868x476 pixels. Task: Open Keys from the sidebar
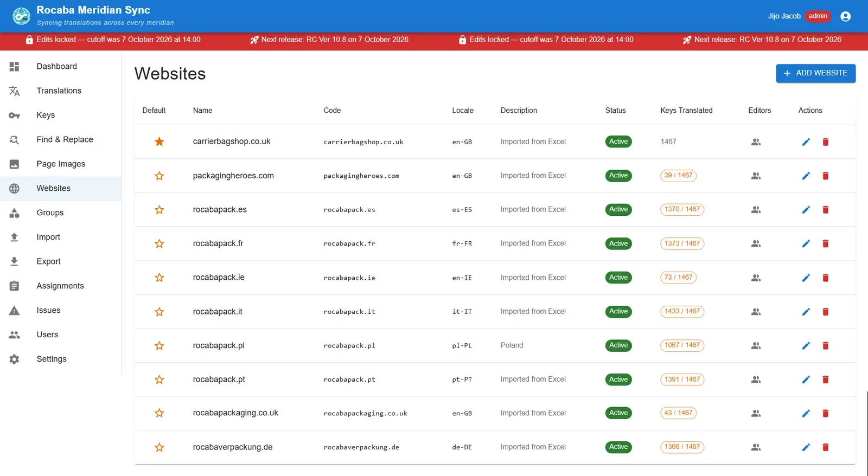[61, 115]
